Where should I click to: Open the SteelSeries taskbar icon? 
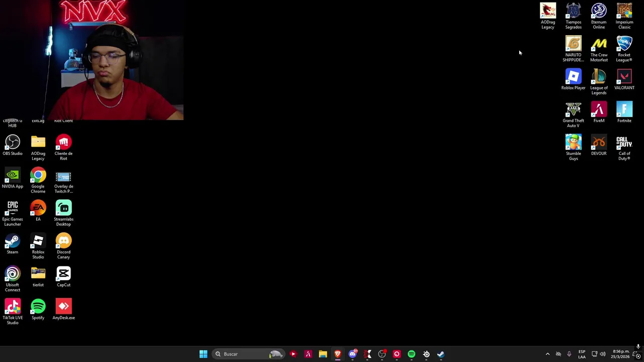coord(426,354)
